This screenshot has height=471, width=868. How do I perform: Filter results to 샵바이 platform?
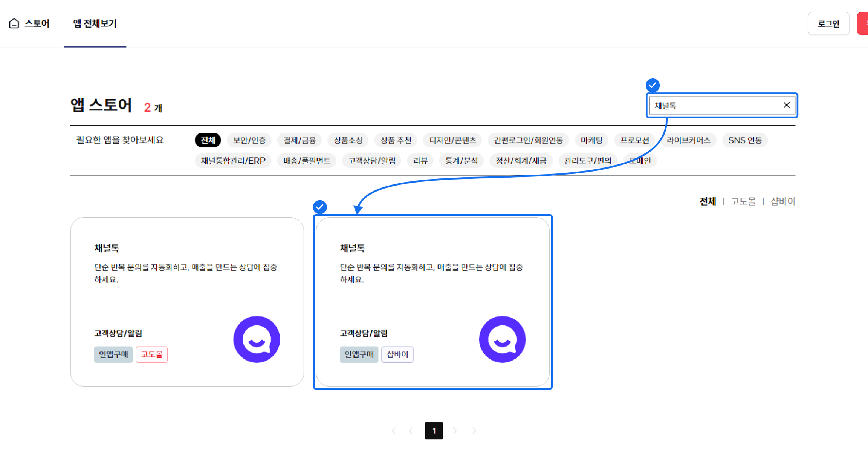coord(782,201)
